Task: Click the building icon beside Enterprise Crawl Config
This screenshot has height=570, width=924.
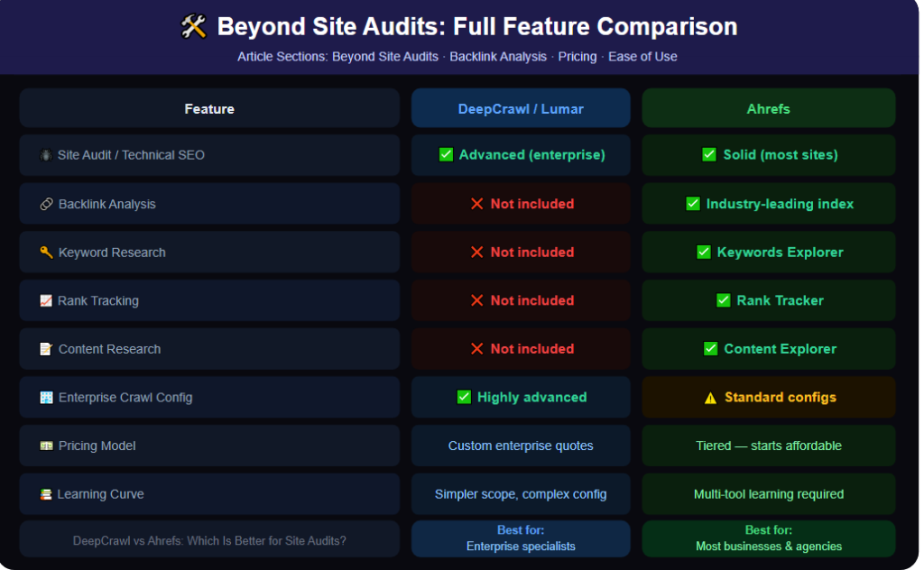Action: pos(46,398)
